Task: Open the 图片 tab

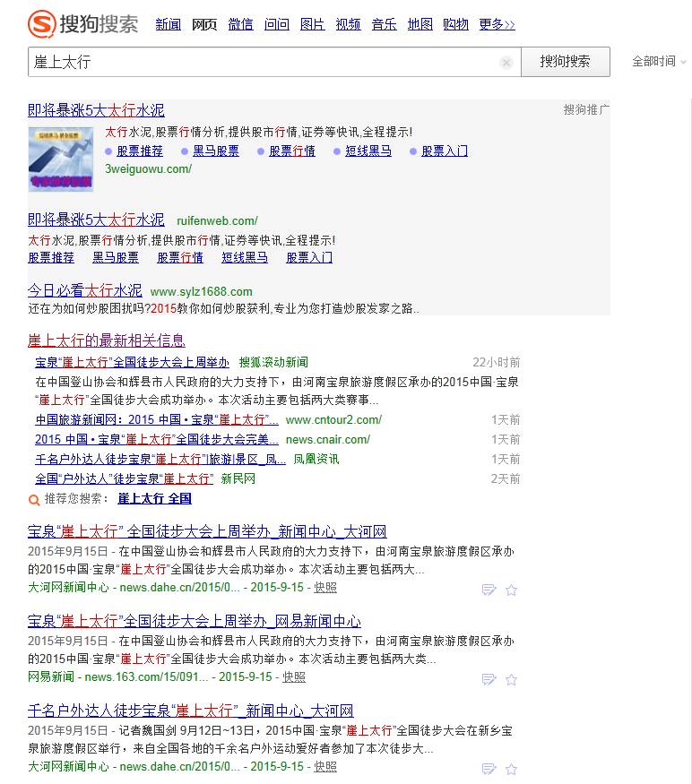Action: (x=312, y=24)
